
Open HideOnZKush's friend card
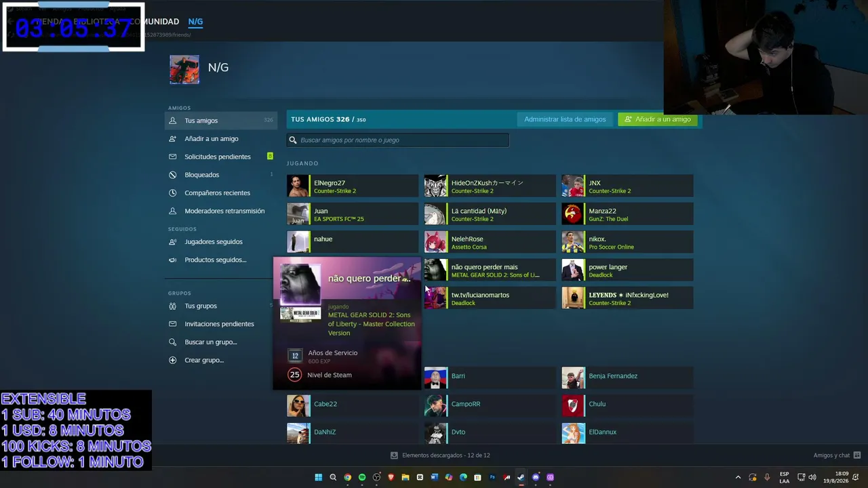tap(490, 186)
